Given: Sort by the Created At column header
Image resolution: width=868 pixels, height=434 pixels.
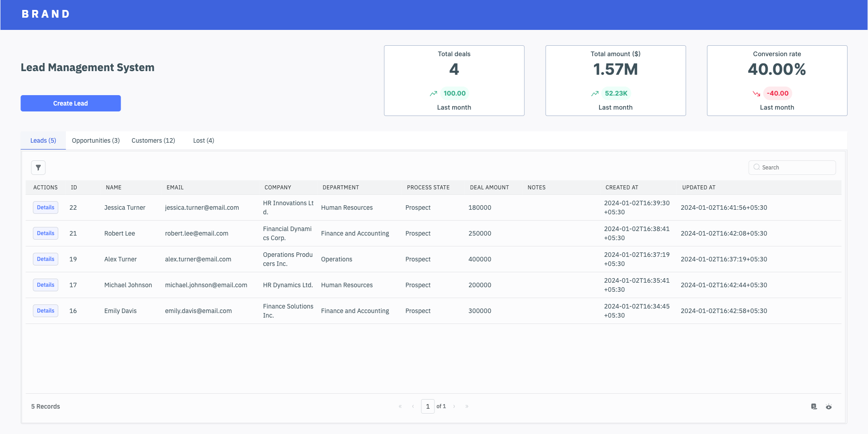Looking at the screenshot, I should (621, 188).
